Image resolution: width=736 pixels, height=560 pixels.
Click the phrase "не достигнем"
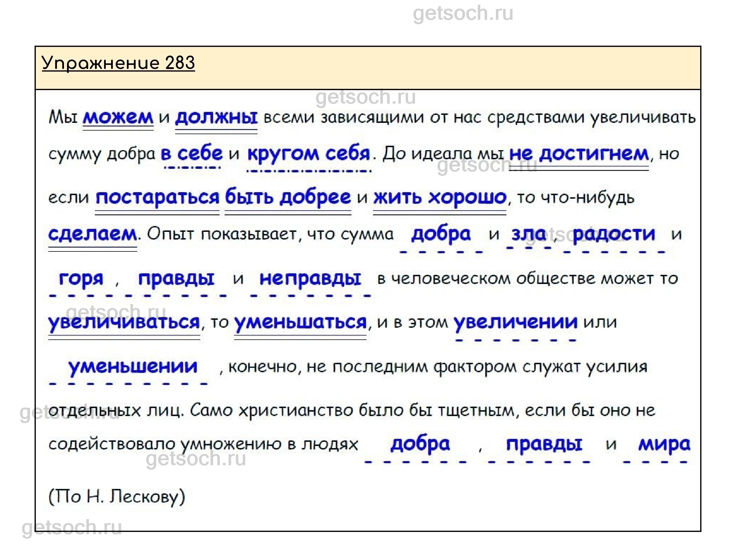tap(579, 154)
